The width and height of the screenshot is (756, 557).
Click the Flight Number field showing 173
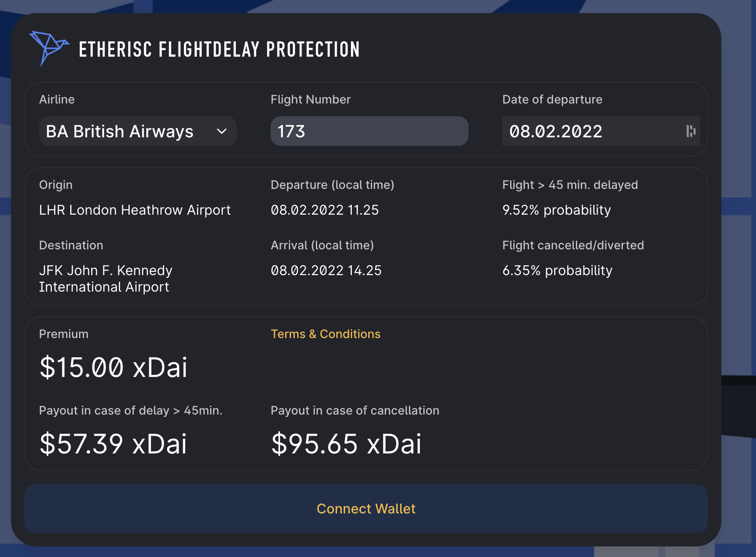pos(369,131)
